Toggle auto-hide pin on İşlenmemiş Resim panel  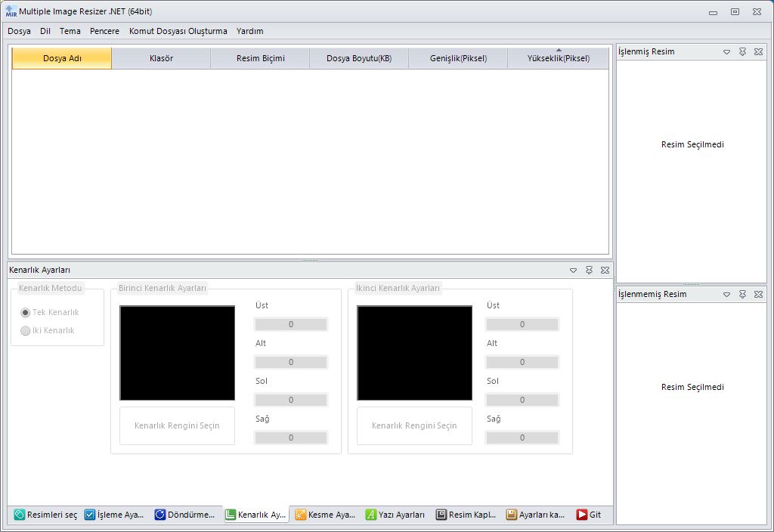click(x=742, y=294)
